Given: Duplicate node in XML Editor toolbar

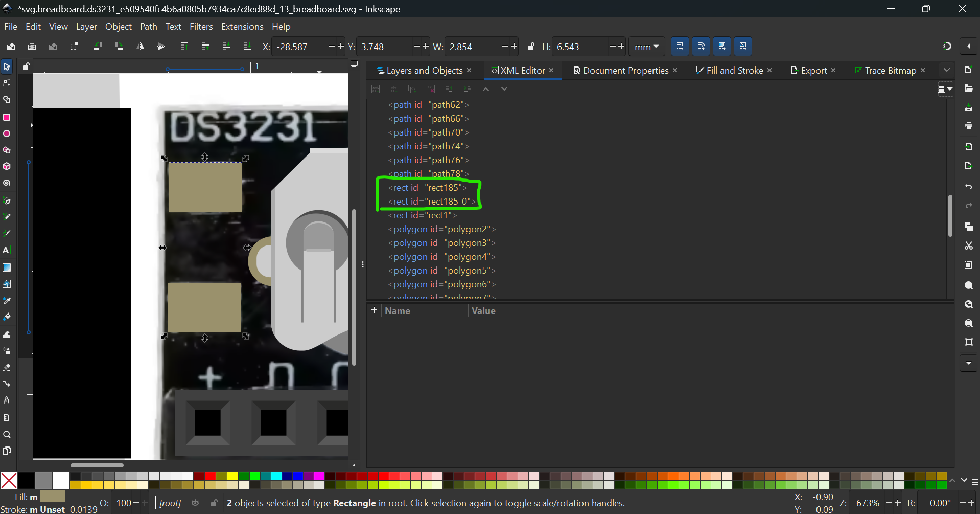Looking at the screenshot, I should pyautogui.click(x=412, y=89).
